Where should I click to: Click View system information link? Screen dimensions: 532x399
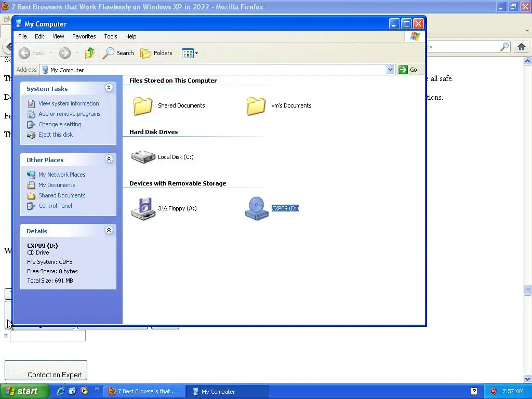69,103
